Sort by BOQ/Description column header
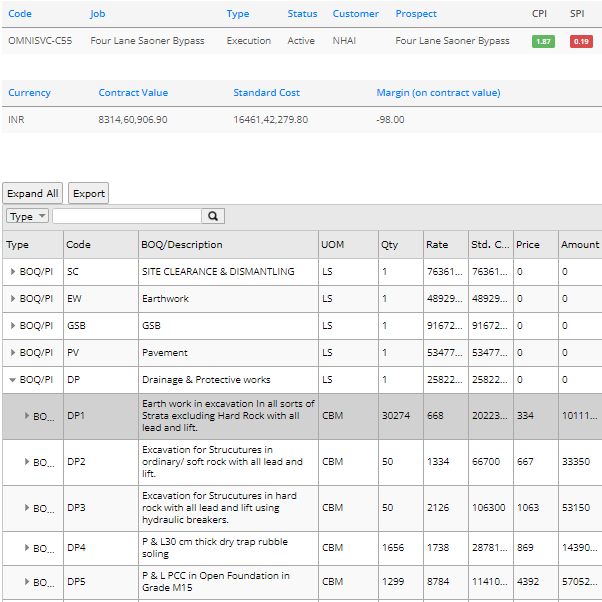Viewport: 602px width, 602px height. coord(182,245)
